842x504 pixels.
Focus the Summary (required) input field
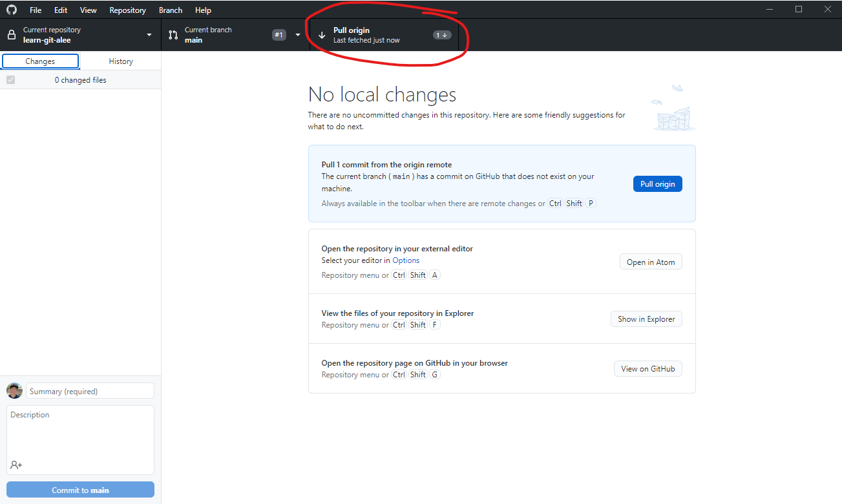coord(90,391)
